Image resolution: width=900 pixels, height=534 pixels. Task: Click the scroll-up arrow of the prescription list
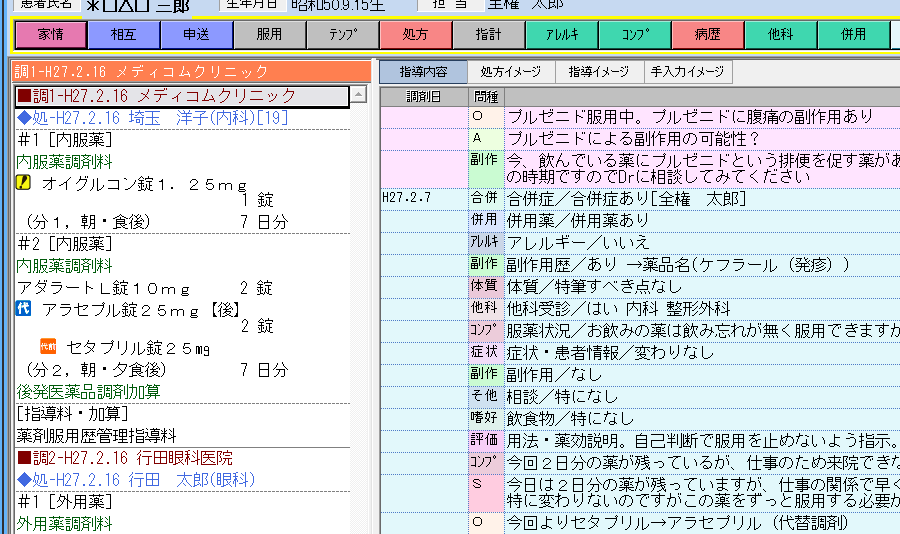(358, 95)
